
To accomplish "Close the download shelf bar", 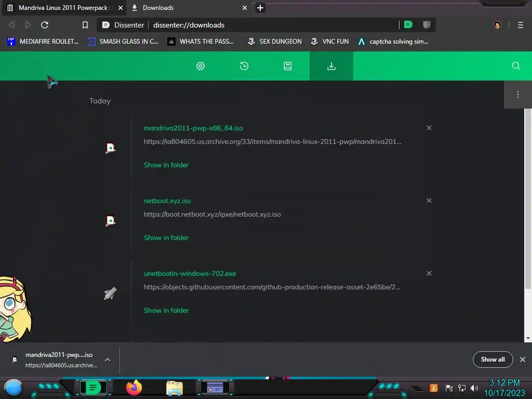I will click(x=523, y=360).
